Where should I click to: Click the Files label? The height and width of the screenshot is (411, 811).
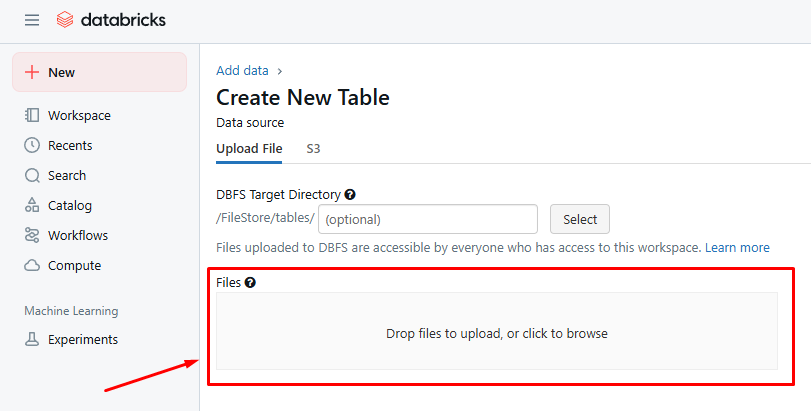[229, 283]
